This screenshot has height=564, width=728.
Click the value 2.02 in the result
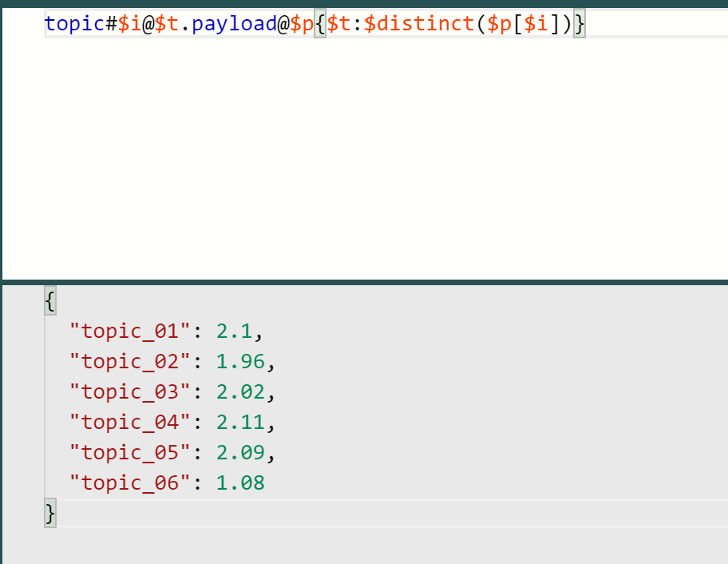(240, 391)
